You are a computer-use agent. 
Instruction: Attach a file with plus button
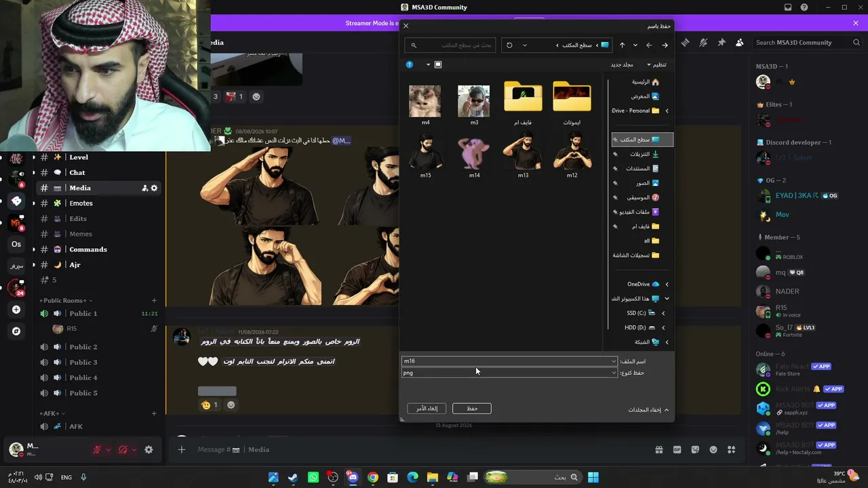(x=181, y=449)
